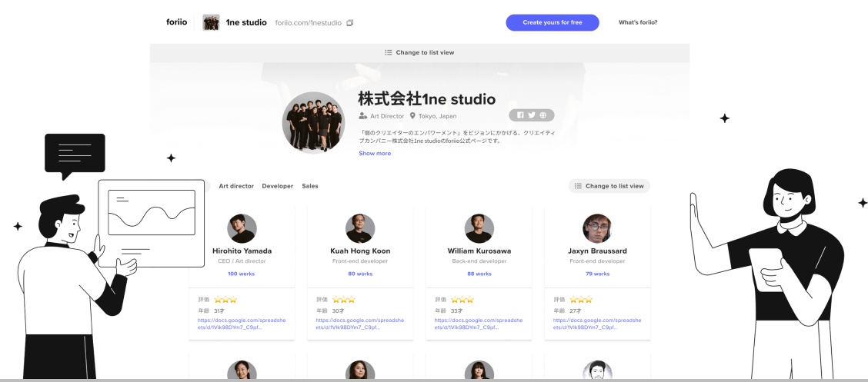The image size is (868, 382).
Task: Click the foriio.com/1nestudio URL text
Action: 309,22
